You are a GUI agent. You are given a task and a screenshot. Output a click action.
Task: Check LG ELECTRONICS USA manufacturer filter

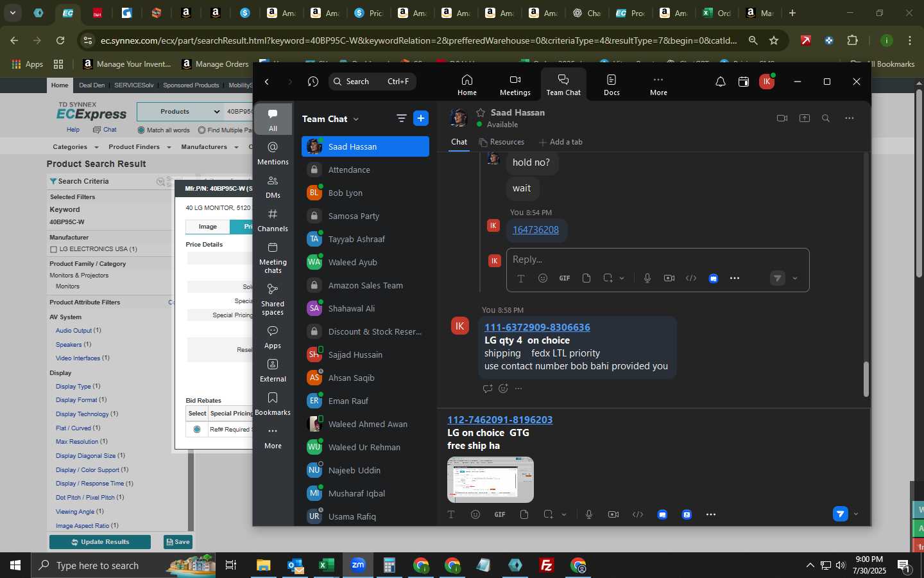tap(53, 249)
